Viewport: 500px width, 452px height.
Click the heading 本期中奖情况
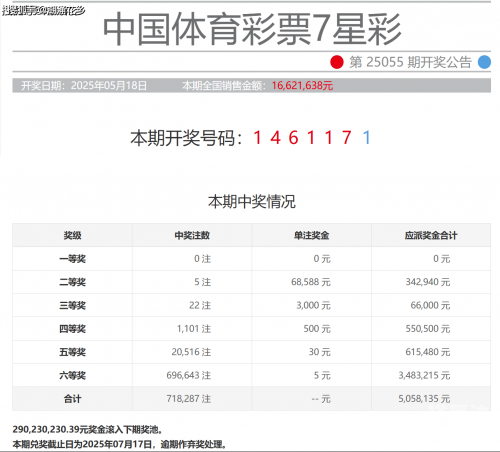(252, 202)
